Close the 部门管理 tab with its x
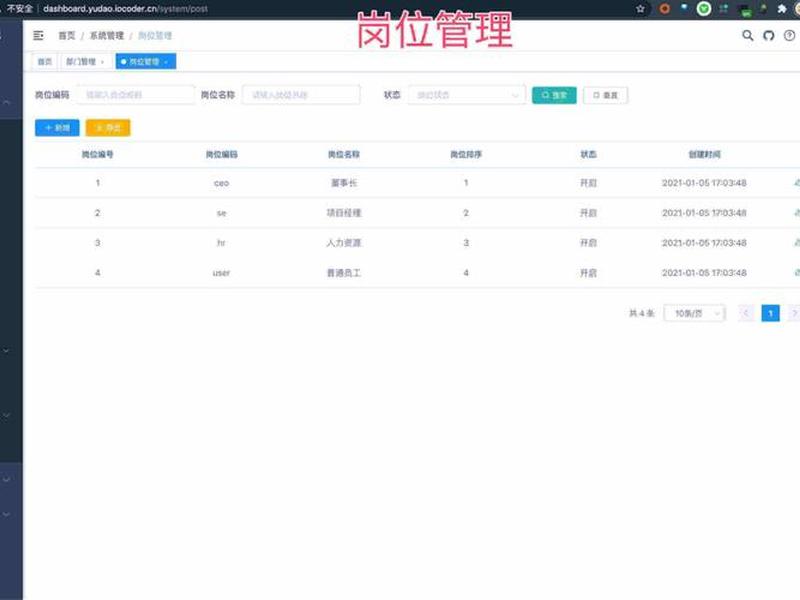Image resolution: width=800 pixels, height=600 pixels. (x=103, y=62)
